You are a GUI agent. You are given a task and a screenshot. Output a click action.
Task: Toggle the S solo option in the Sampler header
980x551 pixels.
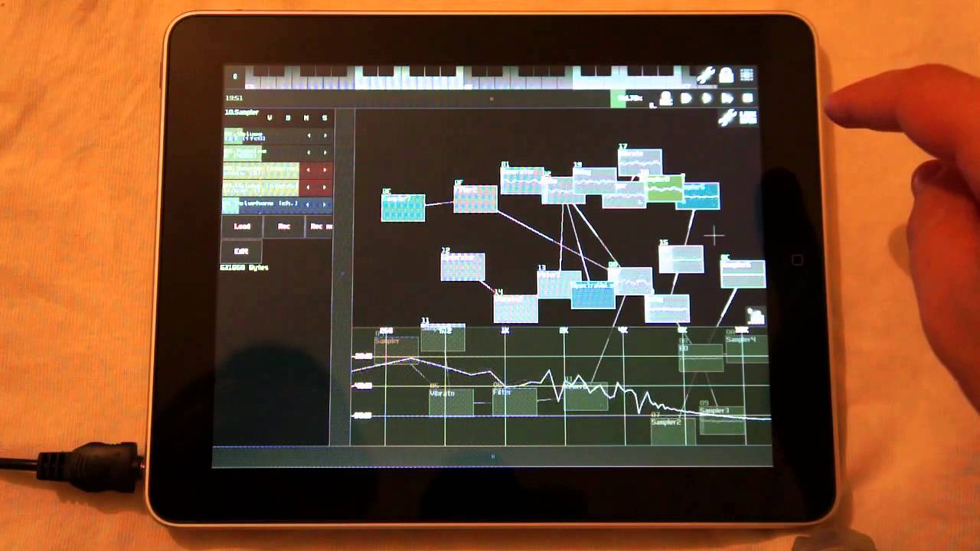click(x=325, y=118)
